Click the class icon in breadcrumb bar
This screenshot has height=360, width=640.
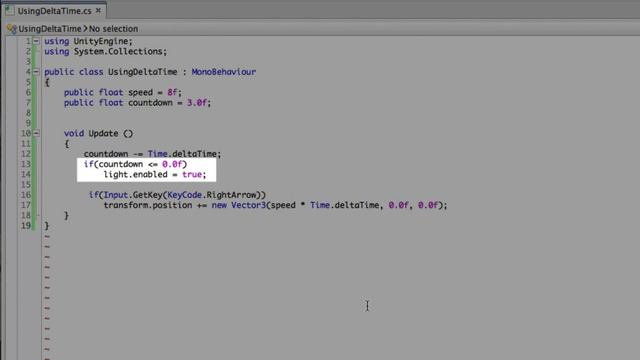[12, 29]
